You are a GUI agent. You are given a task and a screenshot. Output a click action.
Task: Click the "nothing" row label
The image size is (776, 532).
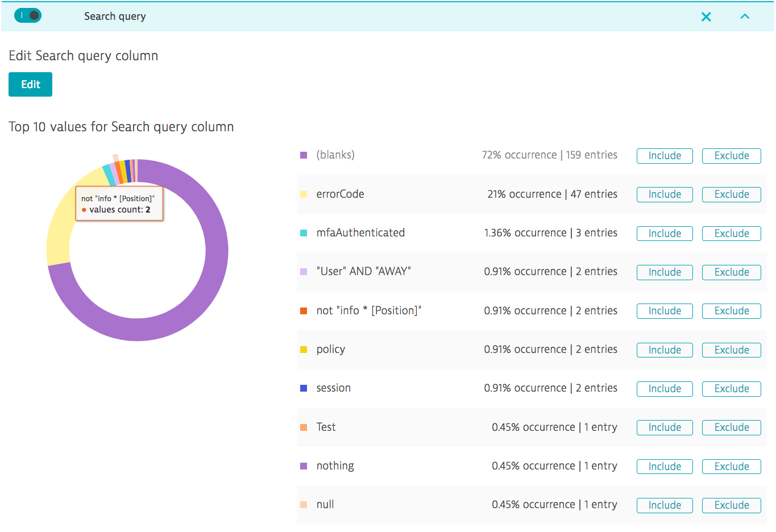coord(335,466)
